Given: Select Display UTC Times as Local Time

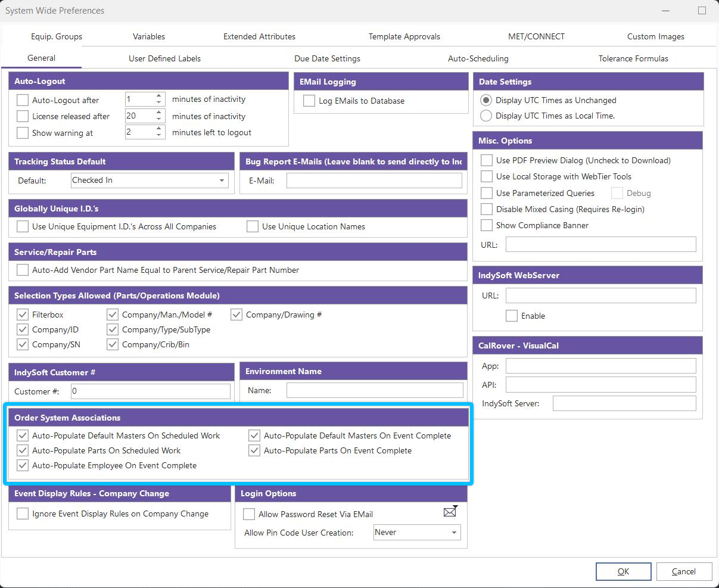Looking at the screenshot, I should click(486, 116).
